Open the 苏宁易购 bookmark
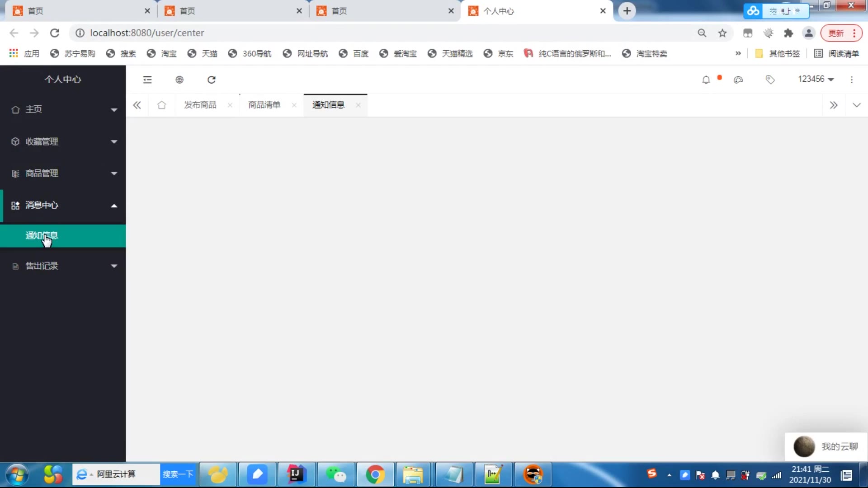 tap(73, 53)
